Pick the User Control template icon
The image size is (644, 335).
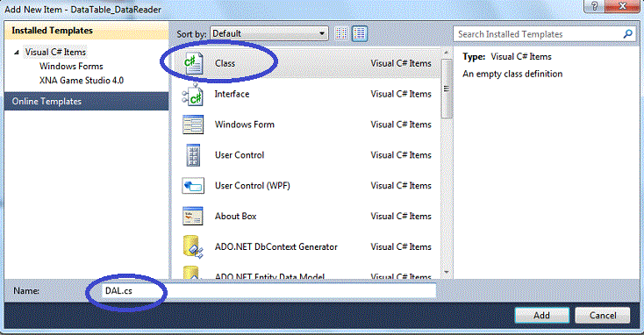click(193, 155)
